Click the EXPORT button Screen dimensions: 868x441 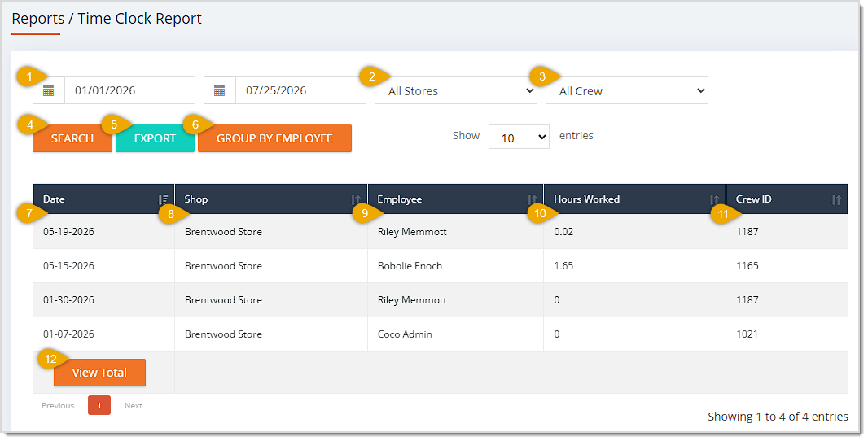point(155,138)
